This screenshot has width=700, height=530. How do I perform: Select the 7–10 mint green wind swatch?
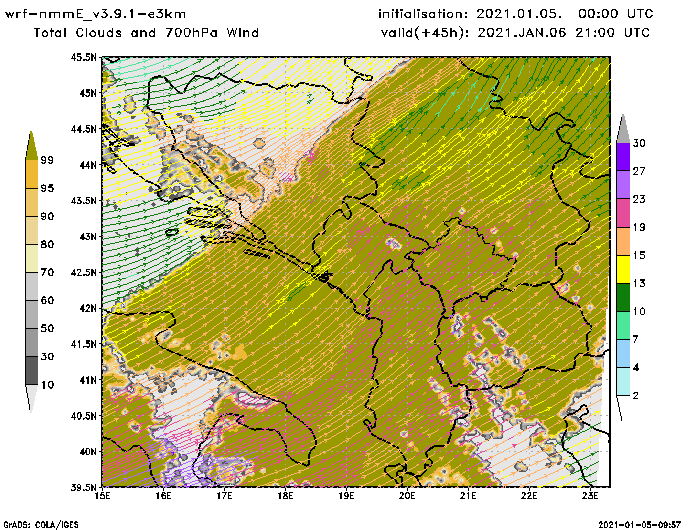coord(623,326)
